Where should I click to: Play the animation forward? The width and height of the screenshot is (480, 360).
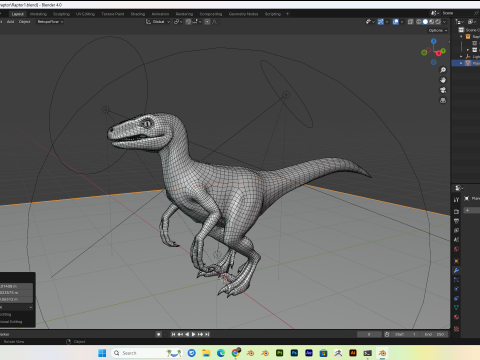pyautogui.click(x=194, y=334)
